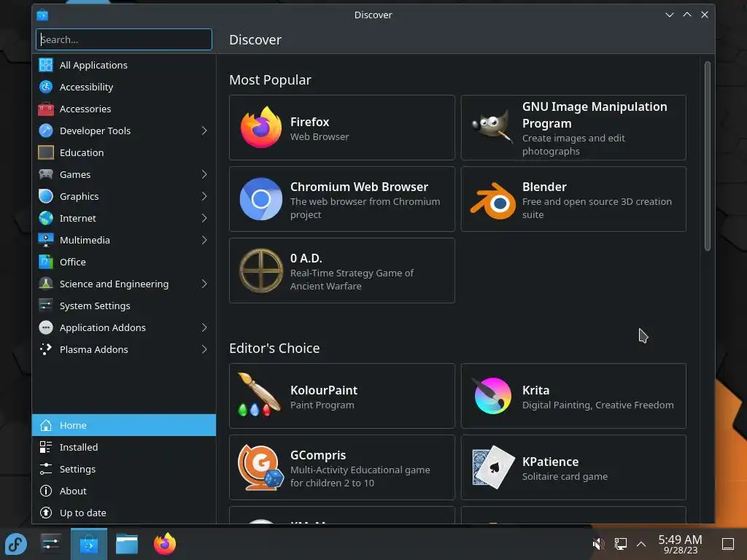The width and height of the screenshot is (747, 560).
Task: Expand the Application Addons chevron
Action: click(x=204, y=327)
